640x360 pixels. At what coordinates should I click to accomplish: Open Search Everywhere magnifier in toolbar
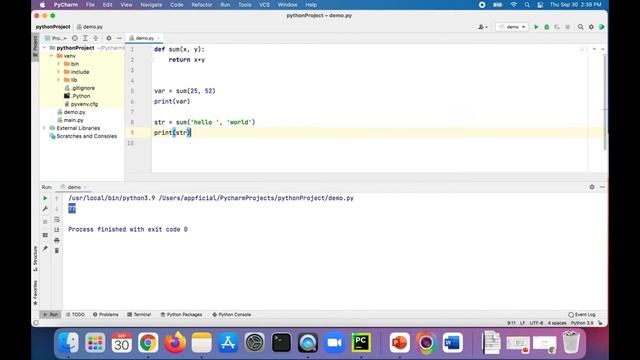pyautogui.click(x=580, y=27)
